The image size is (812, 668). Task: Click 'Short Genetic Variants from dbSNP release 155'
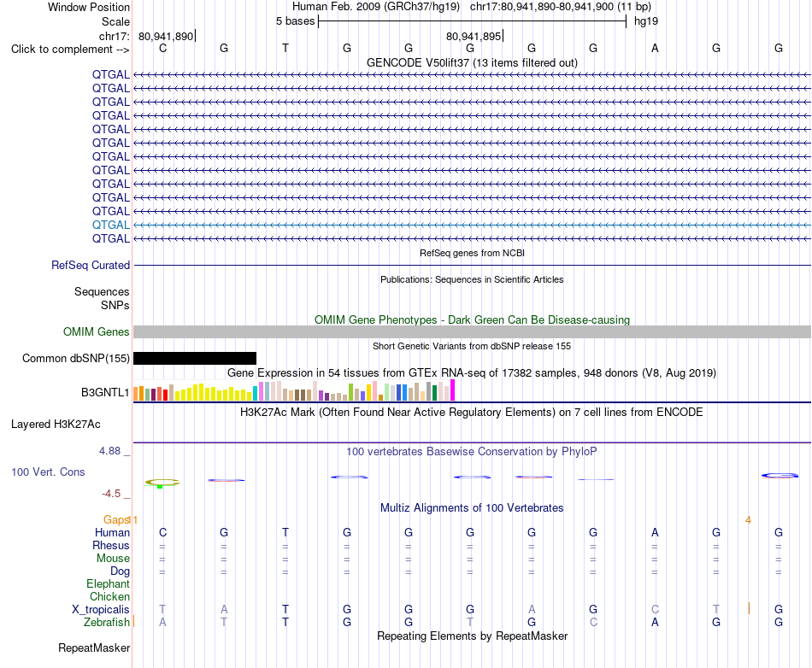(x=472, y=346)
